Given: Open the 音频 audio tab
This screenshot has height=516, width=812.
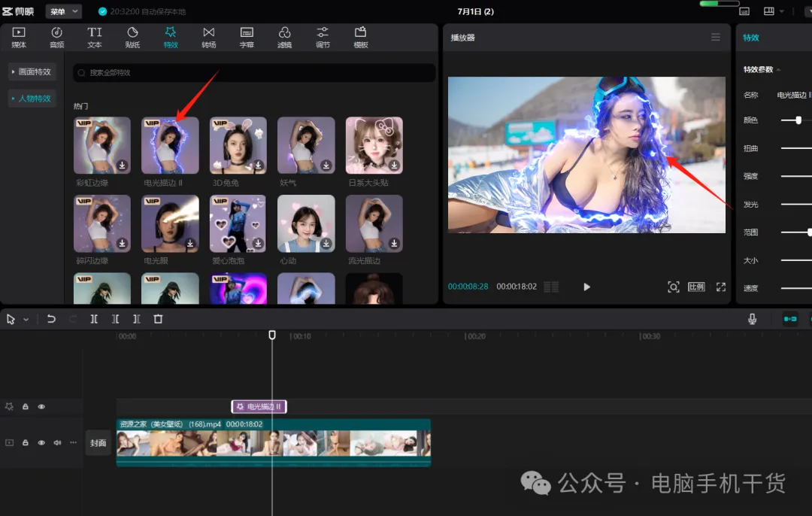Looking at the screenshot, I should point(56,38).
